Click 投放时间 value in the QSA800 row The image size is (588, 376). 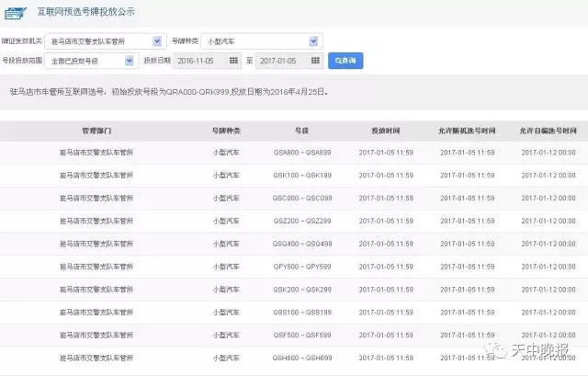[x=386, y=153]
